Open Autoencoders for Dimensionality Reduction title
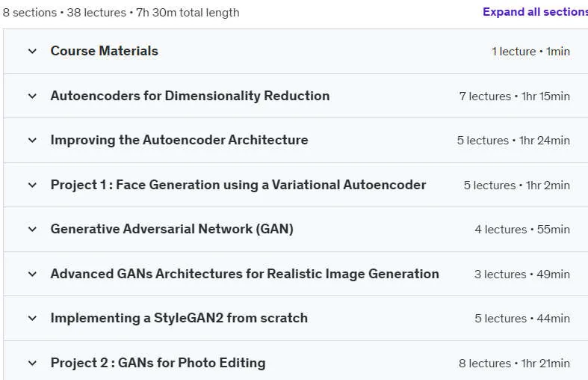The height and width of the screenshot is (380, 588). (x=190, y=96)
